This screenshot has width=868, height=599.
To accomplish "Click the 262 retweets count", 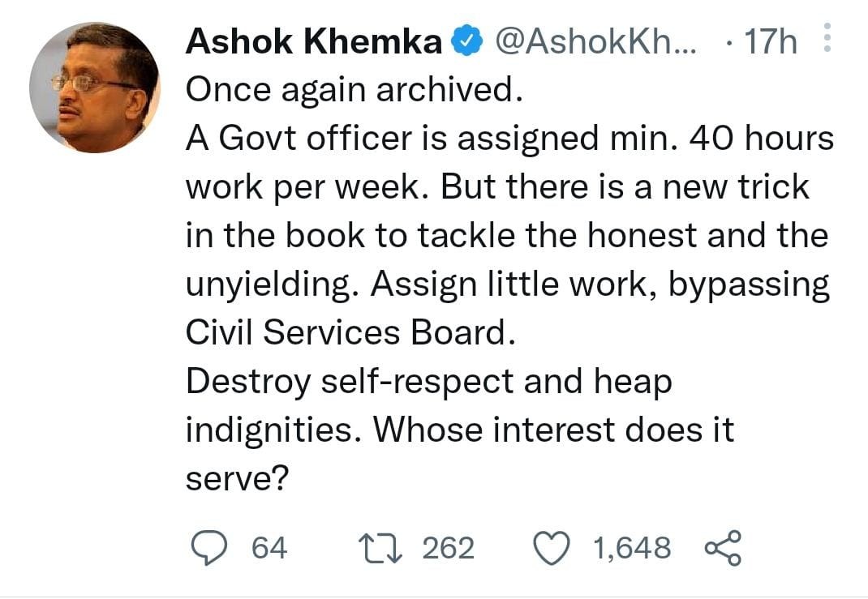I will tap(448, 548).
